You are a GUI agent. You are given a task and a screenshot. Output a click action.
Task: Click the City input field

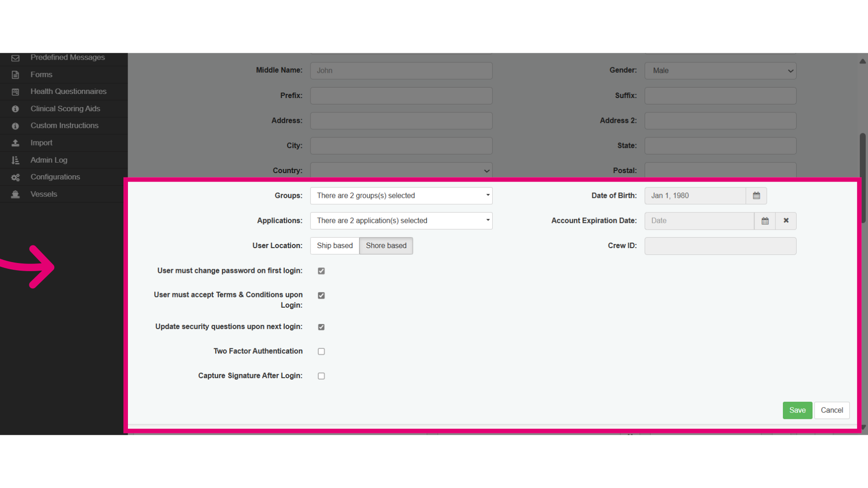[401, 146]
